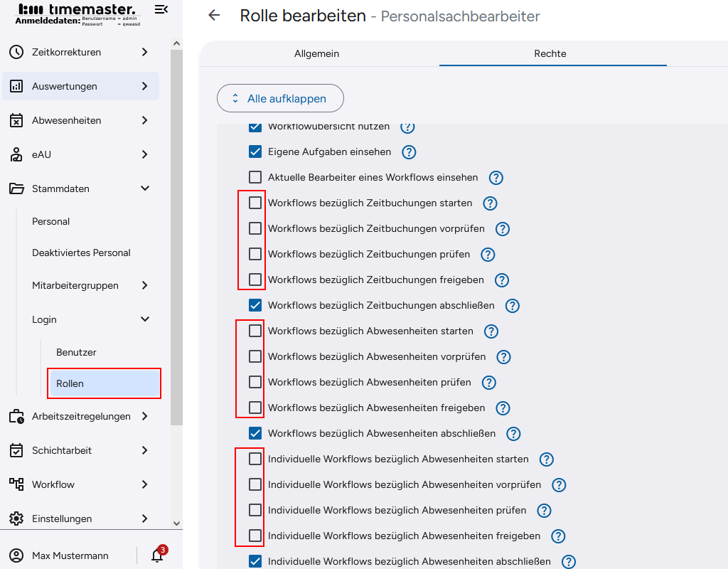Image resolution: width=728 pixels, height=569 pixels.
Task: Switch to the Allgemein tab
Action: point(316,53)
